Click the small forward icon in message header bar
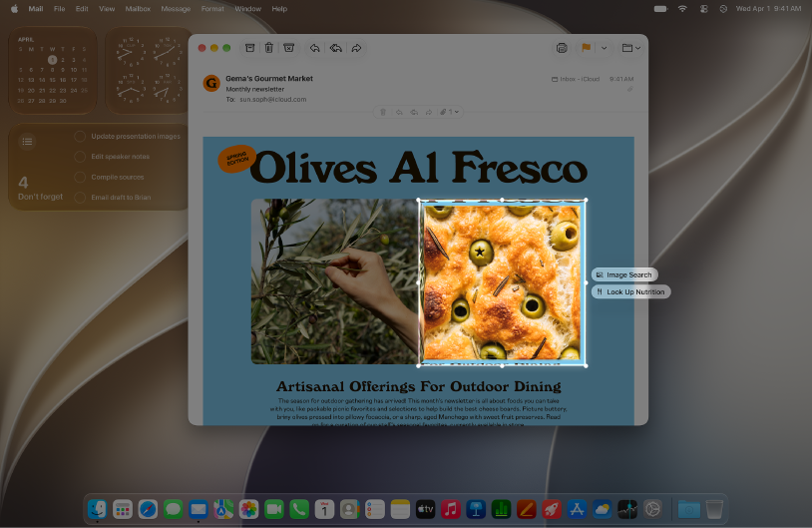 (429, 112)
